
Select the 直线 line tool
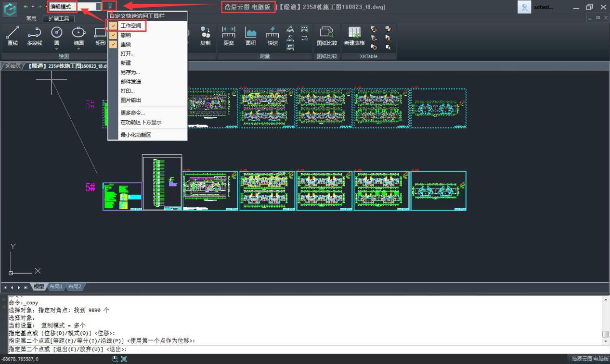[13, 36]
